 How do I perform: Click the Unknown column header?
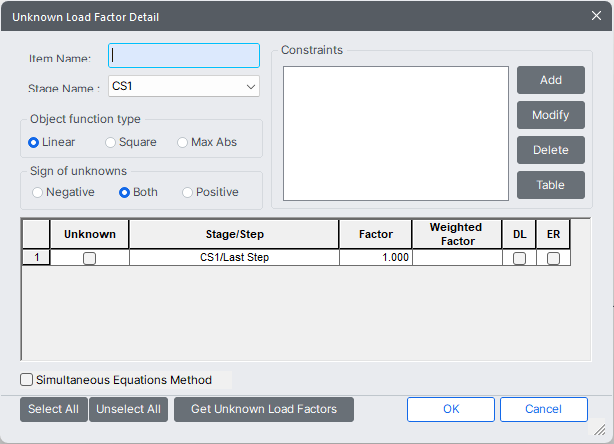point(90,234)
